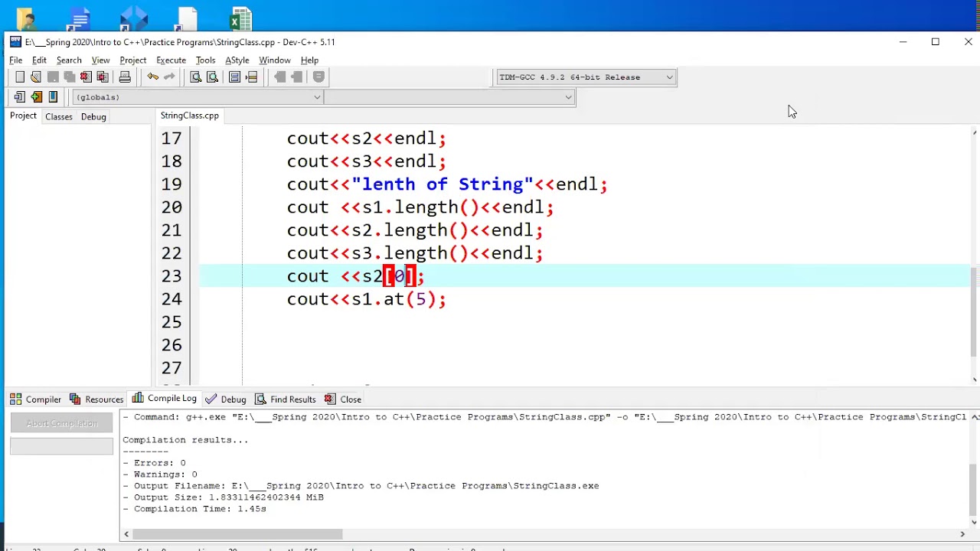Click the editor vertical scrollbar
This screenshot has height=551, width=980.
(974, 256)
